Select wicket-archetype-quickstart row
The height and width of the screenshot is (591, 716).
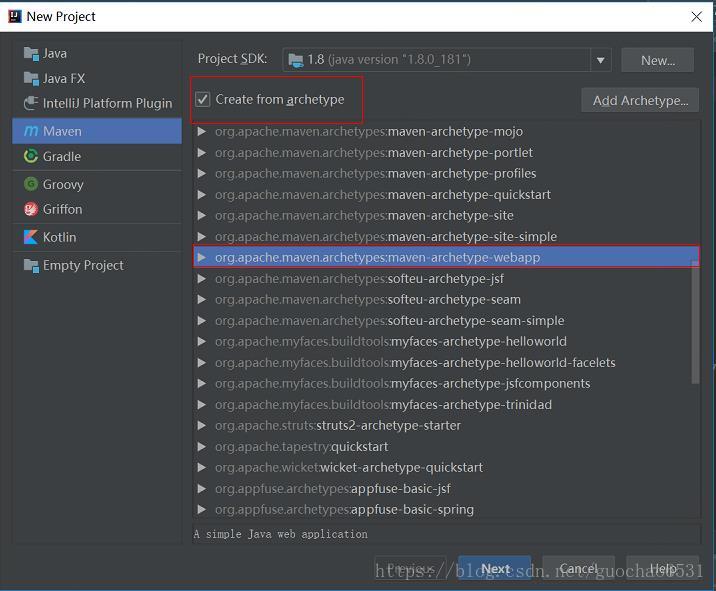(446, 468)
